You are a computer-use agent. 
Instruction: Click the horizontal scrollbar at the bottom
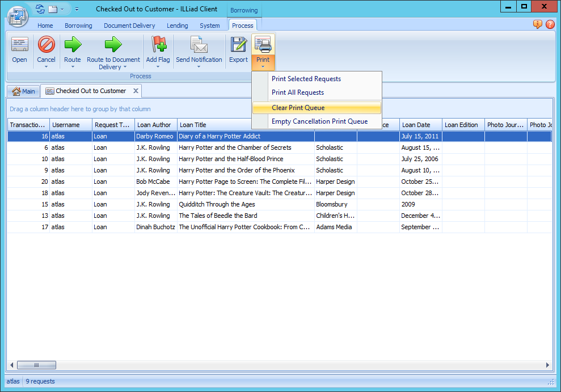36,365
